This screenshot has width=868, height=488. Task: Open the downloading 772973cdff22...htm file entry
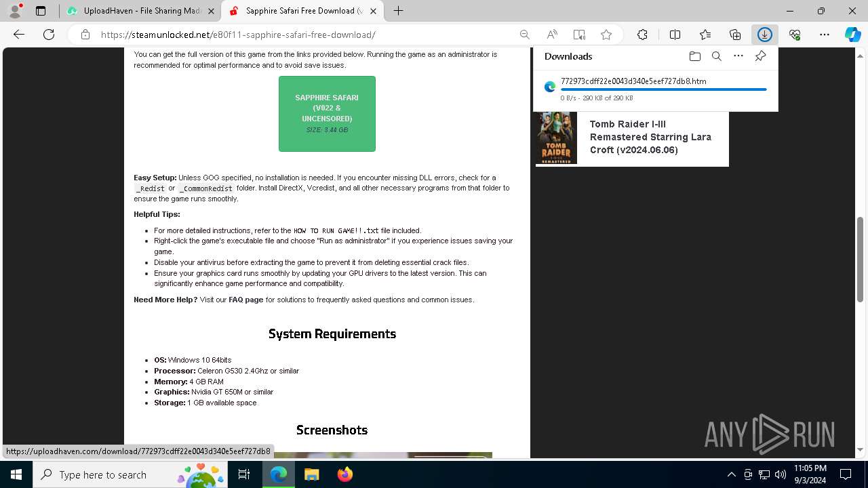[633, 81]
